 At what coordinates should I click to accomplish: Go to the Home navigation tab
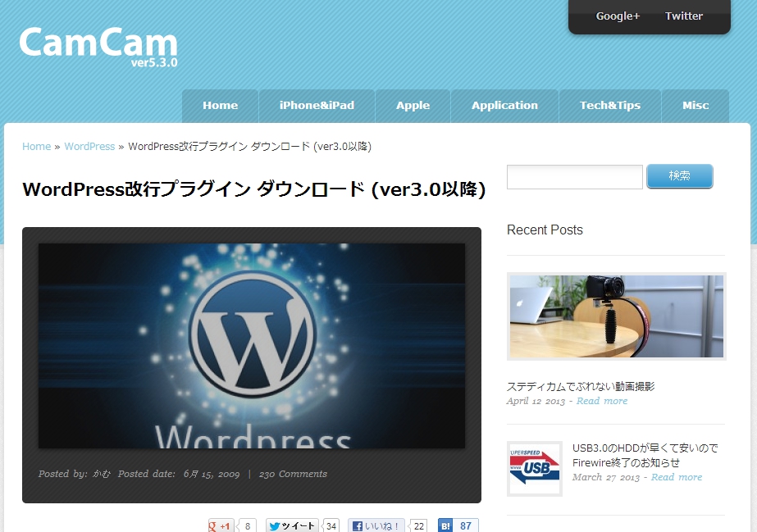(x=220, y=106)
